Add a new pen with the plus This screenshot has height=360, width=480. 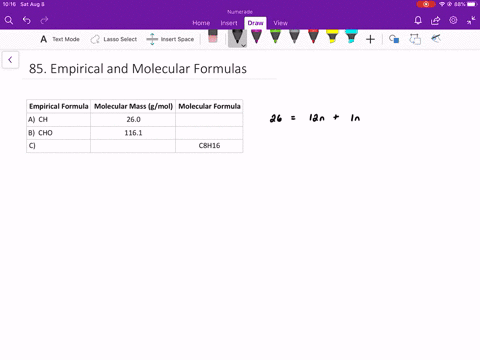[370, 39]
